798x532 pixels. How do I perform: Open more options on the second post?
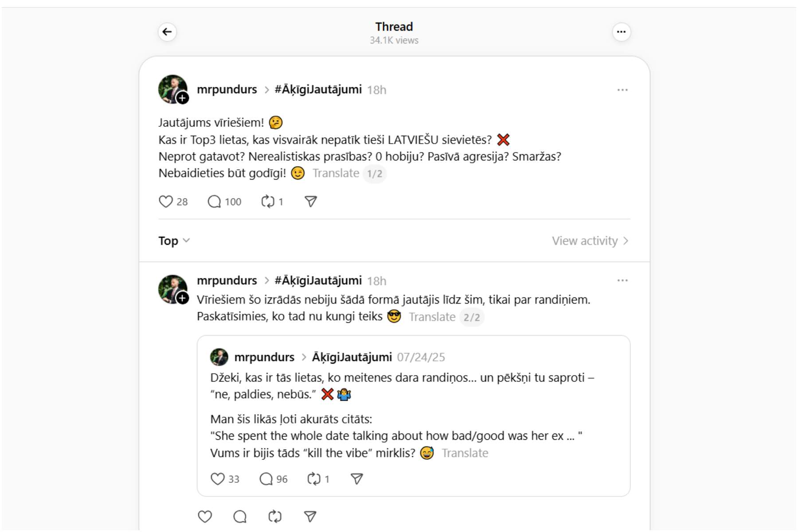[622, 281]
